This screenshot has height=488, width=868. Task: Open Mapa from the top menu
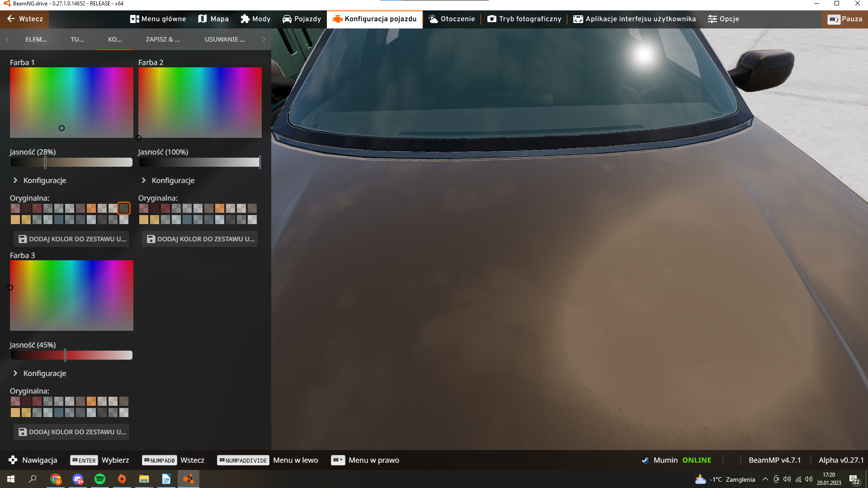pyautogui.click(x=213, y=19)
